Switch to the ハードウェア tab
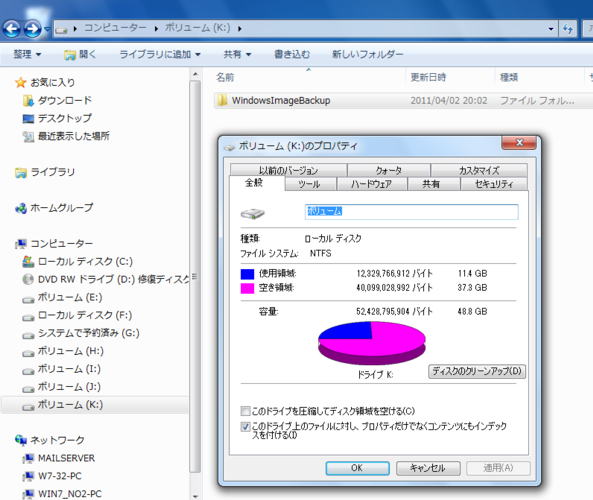 point(371,184)
